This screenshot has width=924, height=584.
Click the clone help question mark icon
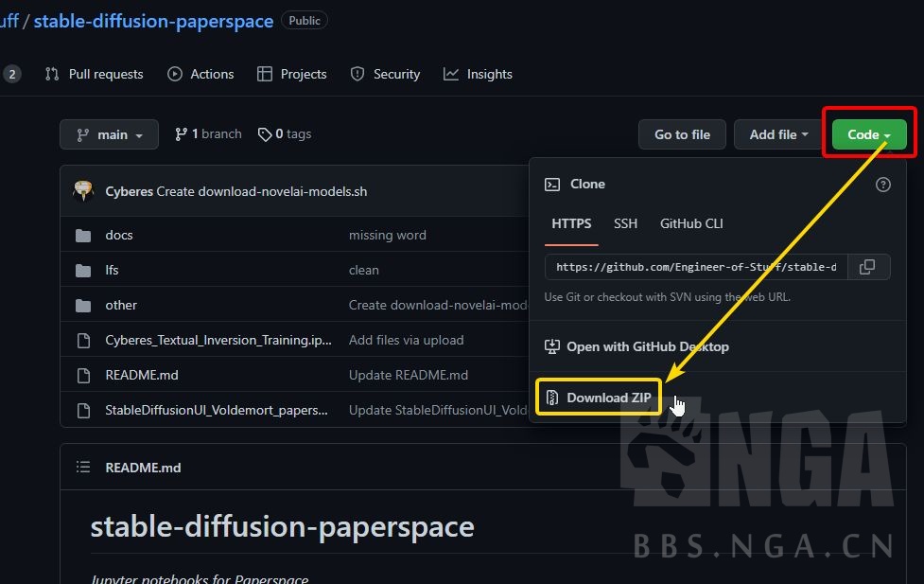coord(883,185)
